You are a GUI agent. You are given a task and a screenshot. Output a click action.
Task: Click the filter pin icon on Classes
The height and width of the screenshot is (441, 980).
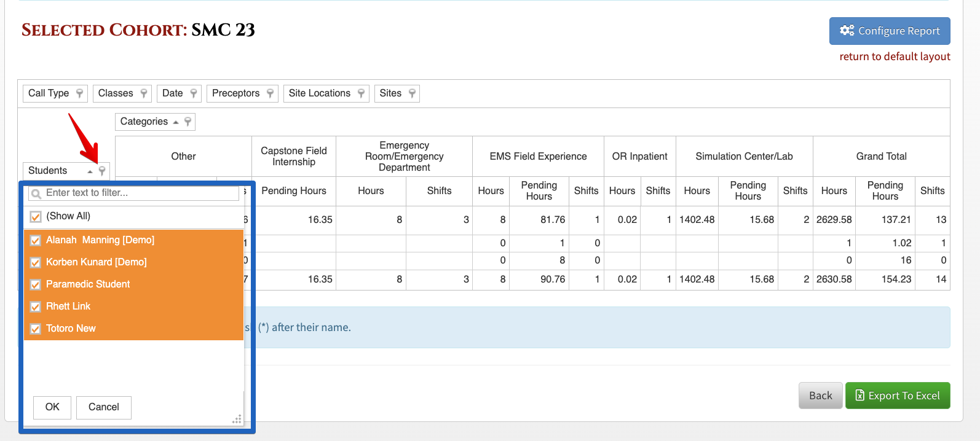[144, 93]
